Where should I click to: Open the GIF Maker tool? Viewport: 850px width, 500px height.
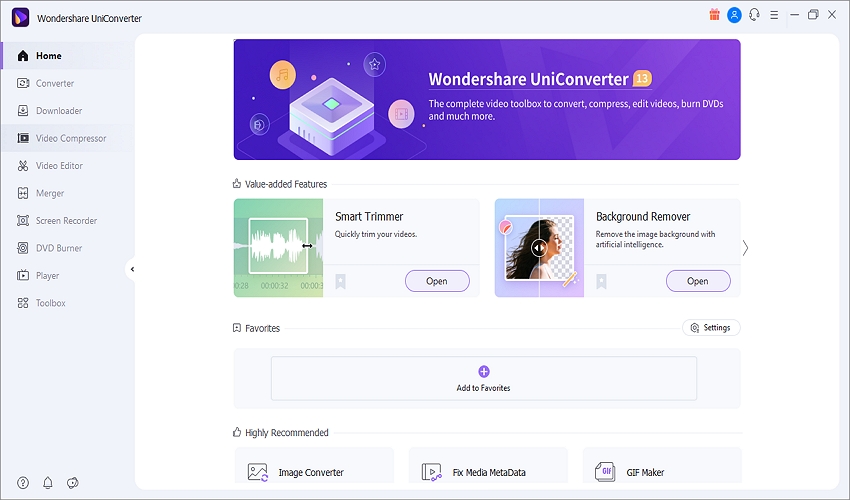tap(662, 466)
